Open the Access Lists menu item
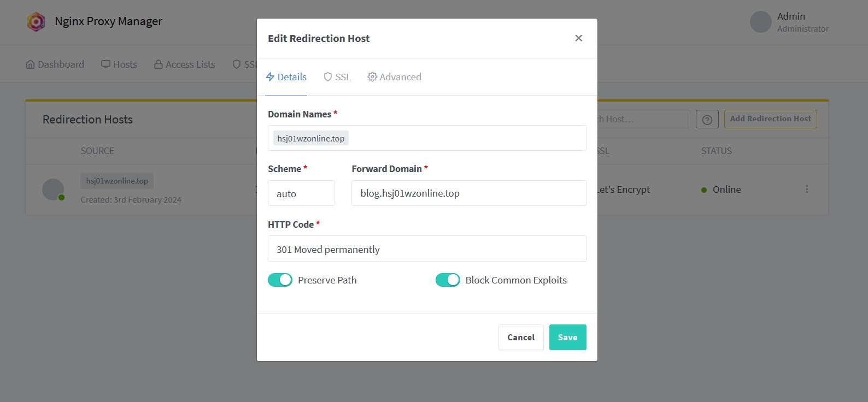Viewport: 868px width, 402px height. point(185,64)
